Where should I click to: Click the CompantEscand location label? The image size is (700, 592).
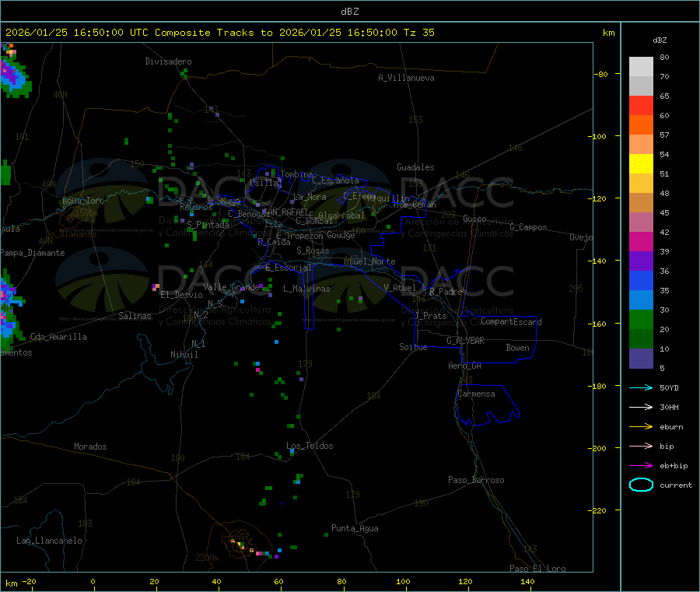tap(511, 322)
